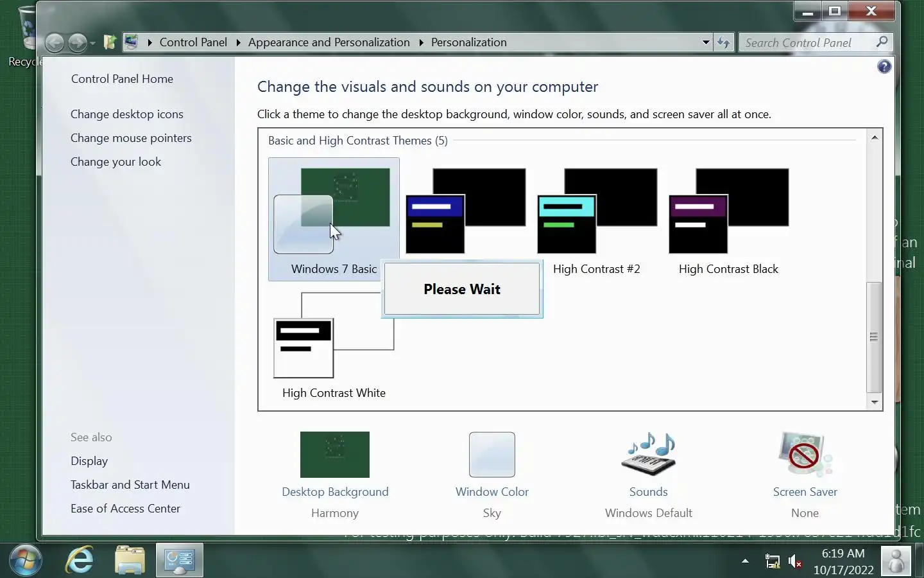Click the Desktop Background Harmony icon
924x578 pixels.
[x=335, y=455]
